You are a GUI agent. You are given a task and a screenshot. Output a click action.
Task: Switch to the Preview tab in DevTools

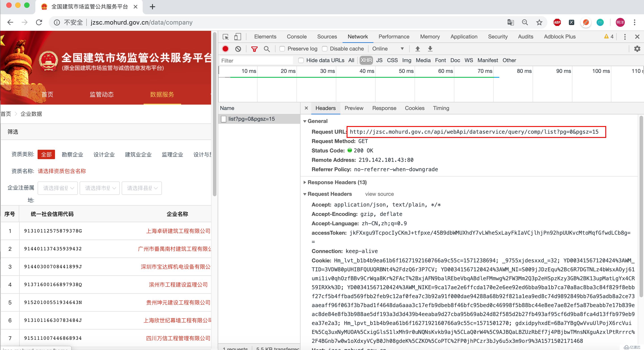[354, 108]
